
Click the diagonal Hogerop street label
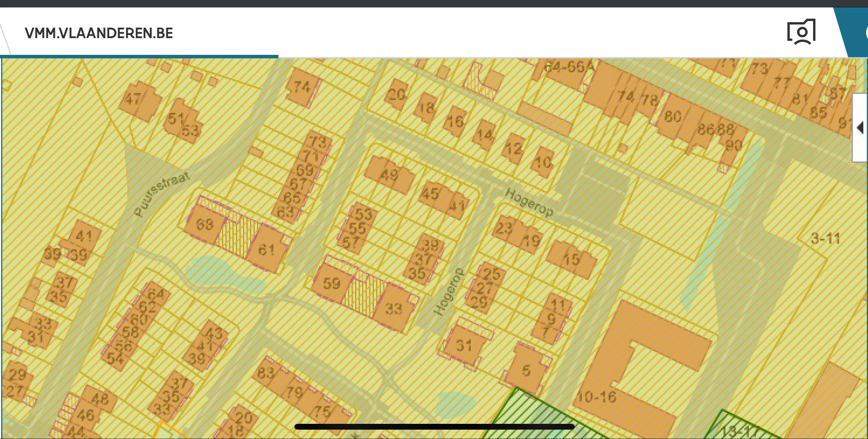[528, 202]
